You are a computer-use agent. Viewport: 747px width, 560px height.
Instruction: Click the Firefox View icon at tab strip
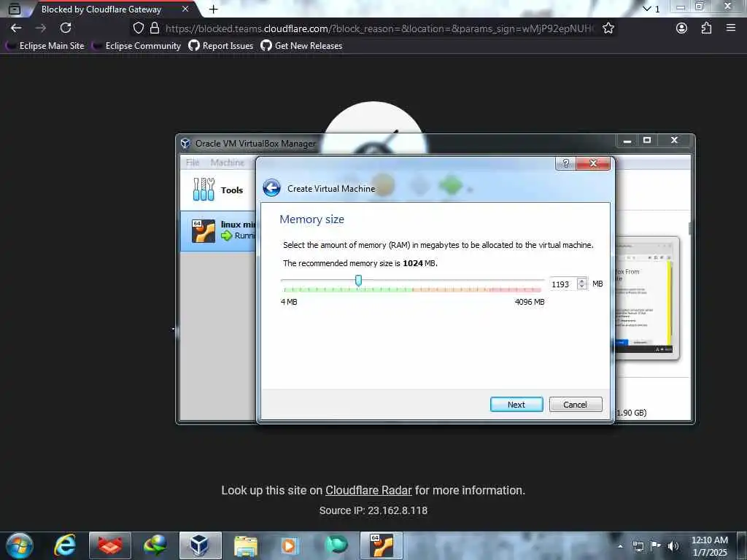click(x=15, y=9)
